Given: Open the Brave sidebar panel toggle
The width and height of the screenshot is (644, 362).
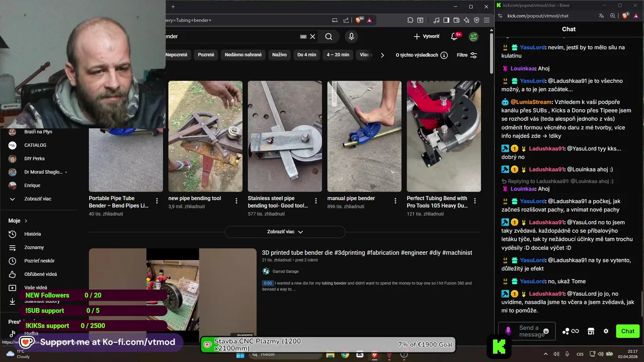Looking at the screenshot, I should [x=446, y=20].
